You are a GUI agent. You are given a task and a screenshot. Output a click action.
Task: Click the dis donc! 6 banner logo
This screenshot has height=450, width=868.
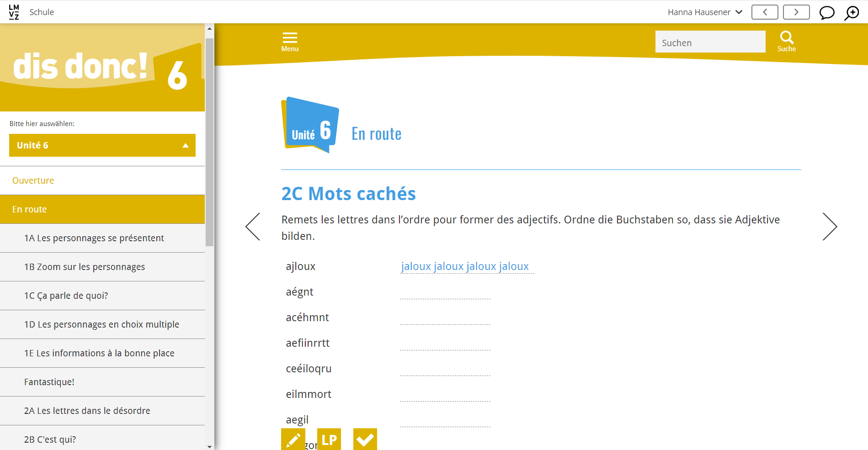[102, 67]
